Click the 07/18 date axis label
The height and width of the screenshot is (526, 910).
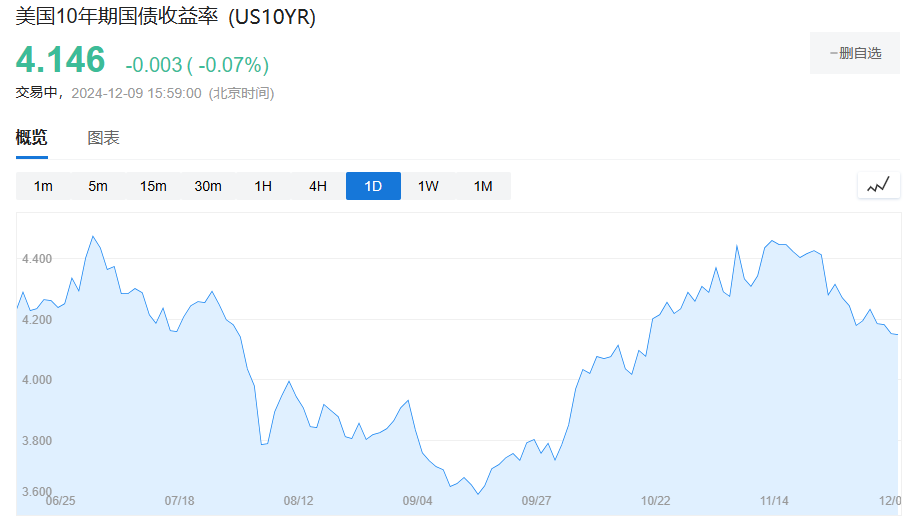179,500
